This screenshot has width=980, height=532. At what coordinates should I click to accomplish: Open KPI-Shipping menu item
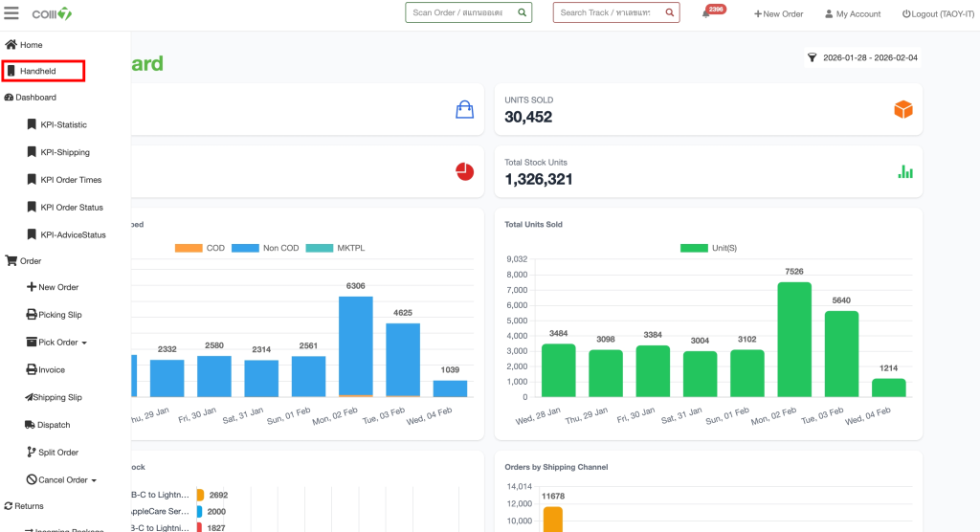click(x=64, y=152)
